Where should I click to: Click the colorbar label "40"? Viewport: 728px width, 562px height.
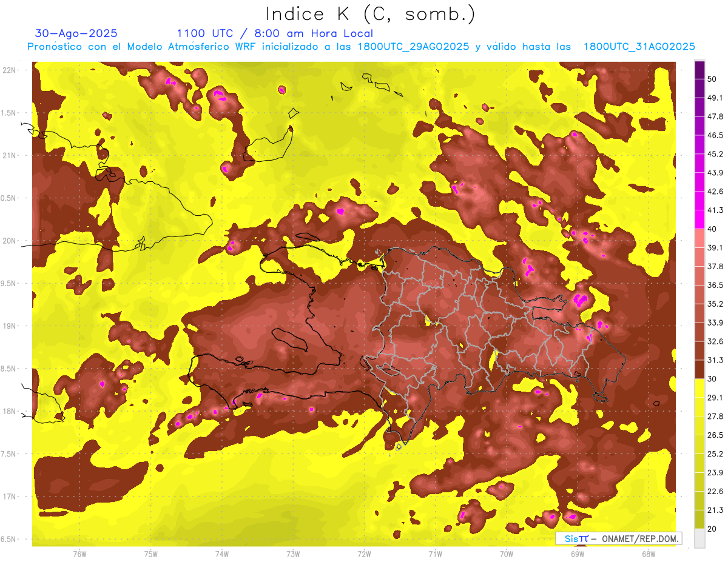click(712, 229)
